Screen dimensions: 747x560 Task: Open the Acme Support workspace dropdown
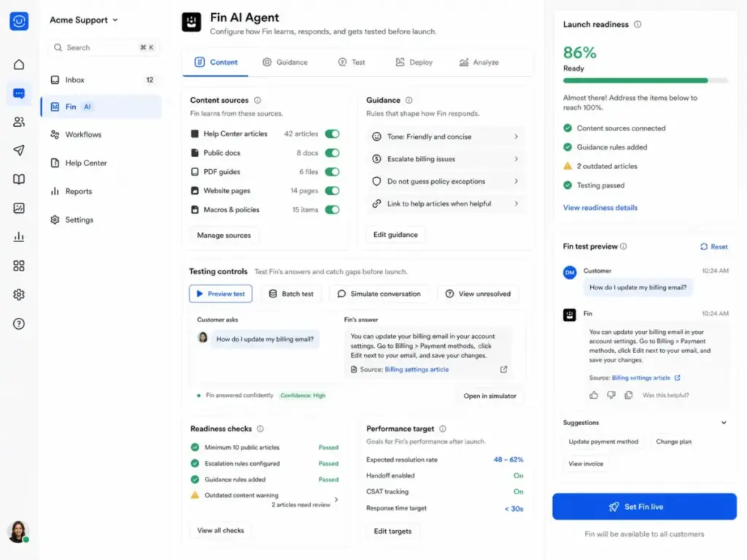[x=84, y=20]
